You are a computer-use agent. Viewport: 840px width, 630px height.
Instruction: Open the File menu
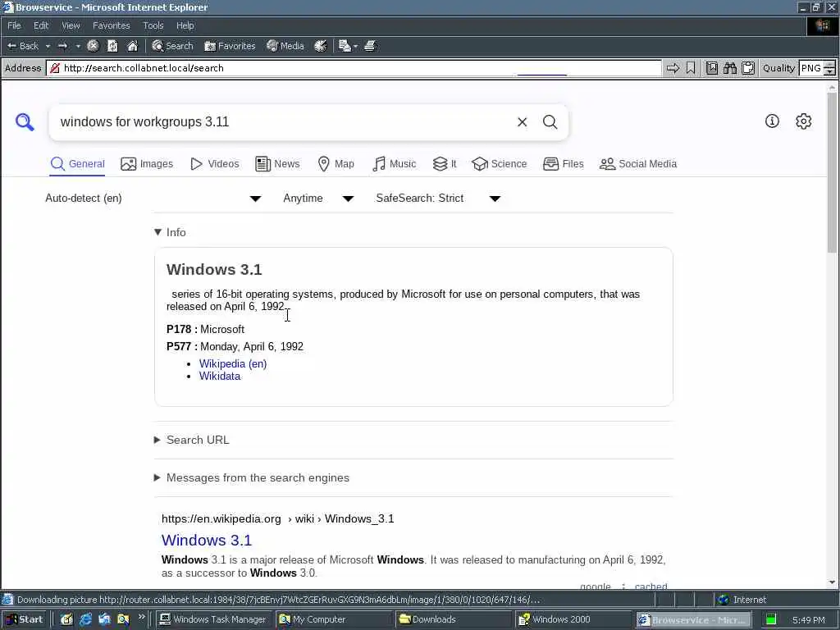click(14, 25)
